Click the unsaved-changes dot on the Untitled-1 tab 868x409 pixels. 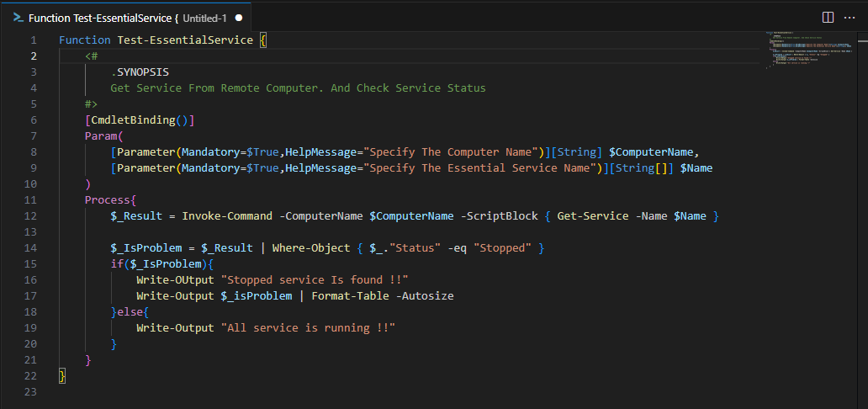[239, 18]
